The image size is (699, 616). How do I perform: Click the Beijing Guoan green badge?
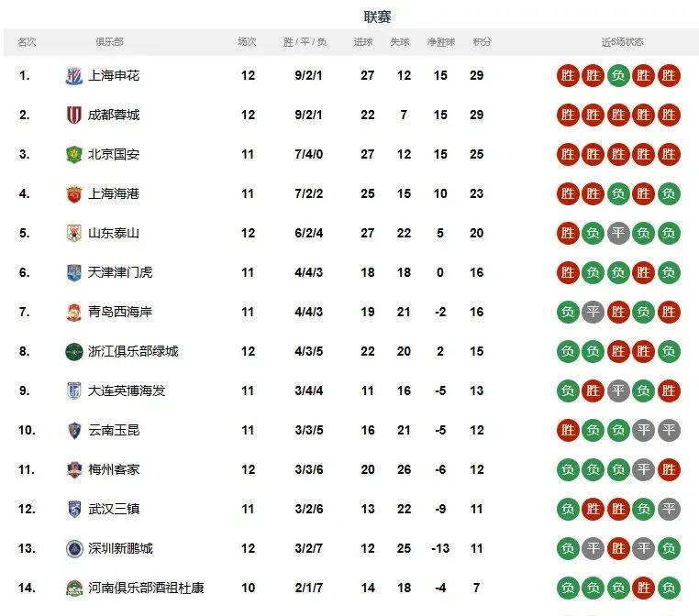[x=74, y=155]
